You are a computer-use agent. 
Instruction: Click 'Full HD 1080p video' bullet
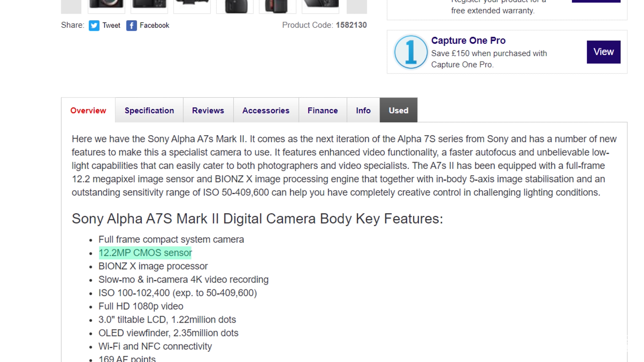tap(141, 306)
